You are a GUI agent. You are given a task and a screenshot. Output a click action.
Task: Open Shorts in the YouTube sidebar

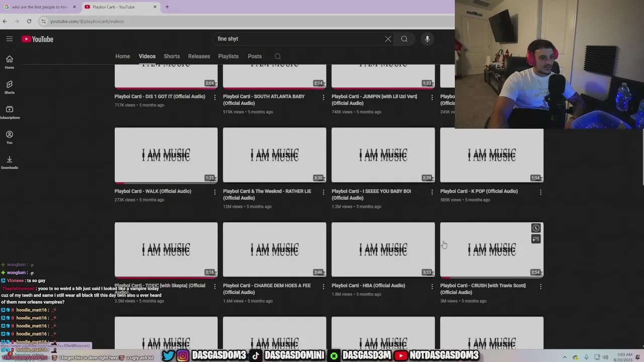(x=10, y=87)
